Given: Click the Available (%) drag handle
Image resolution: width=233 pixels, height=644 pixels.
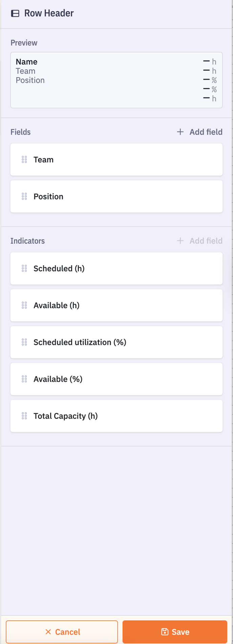Looking at the screenshot, I should coord(24,379).
